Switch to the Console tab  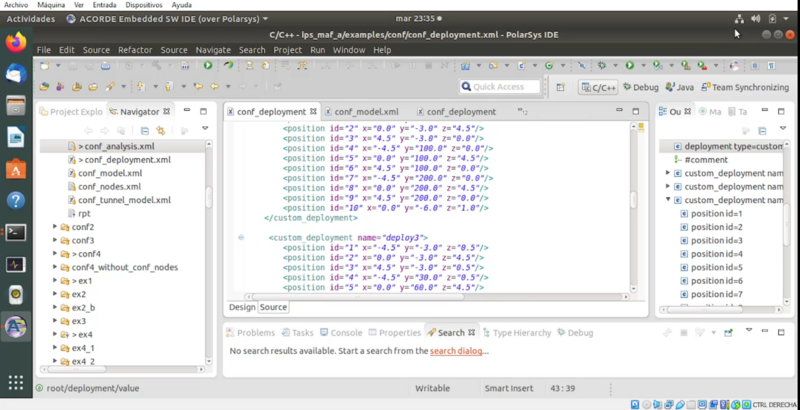[x=341, y=332]
